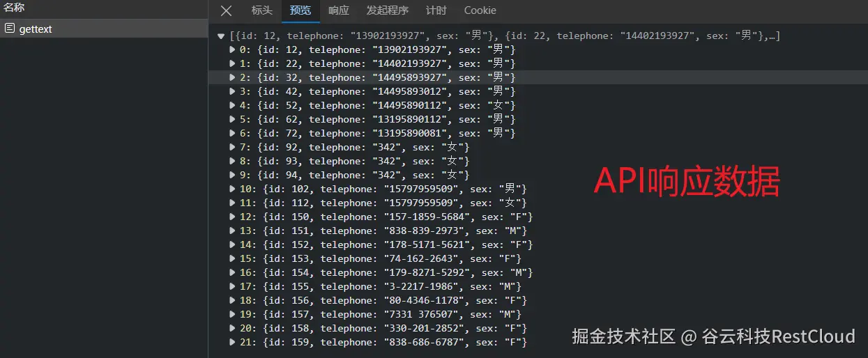Click telephone value "14495893012"
868x358 pixels.
pos(410,91)
